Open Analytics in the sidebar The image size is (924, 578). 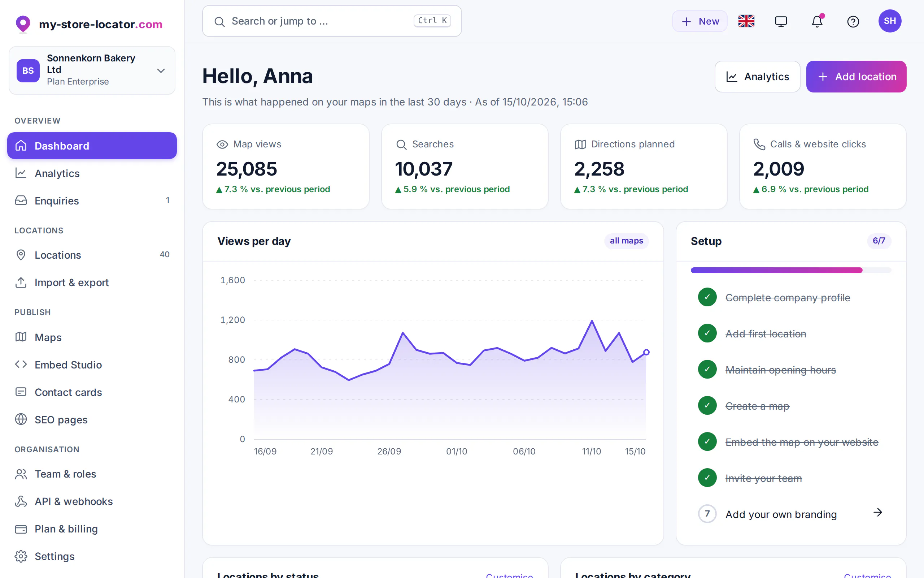[92, 173]
